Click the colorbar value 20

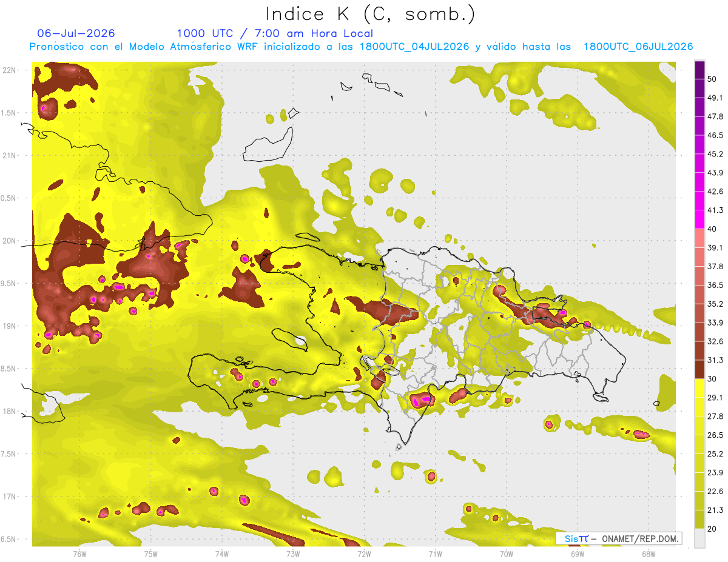[x=713, y=529]
